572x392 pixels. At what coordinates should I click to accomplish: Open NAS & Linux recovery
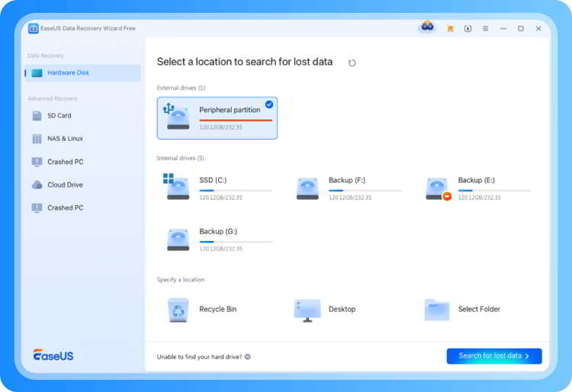(65, 139)
